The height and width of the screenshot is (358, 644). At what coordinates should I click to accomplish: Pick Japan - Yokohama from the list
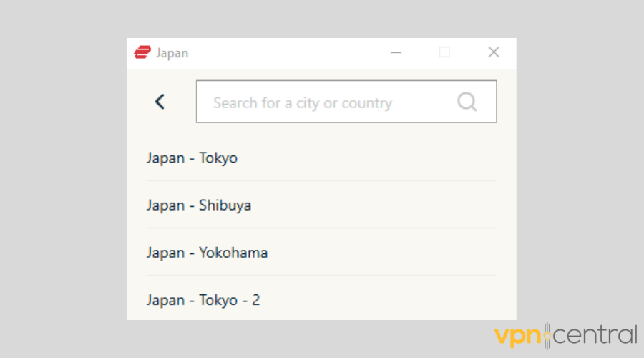[207, 253]
